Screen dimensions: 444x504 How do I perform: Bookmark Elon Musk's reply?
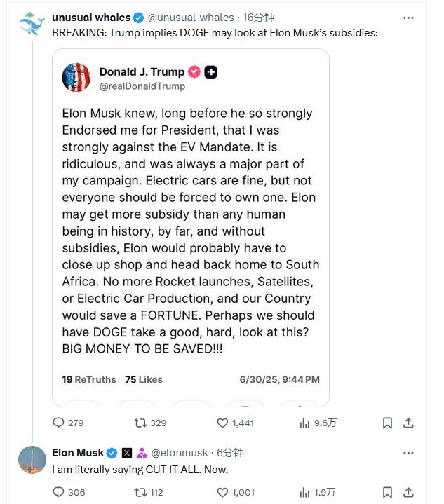pyautogui.click(x=387, y=492)
